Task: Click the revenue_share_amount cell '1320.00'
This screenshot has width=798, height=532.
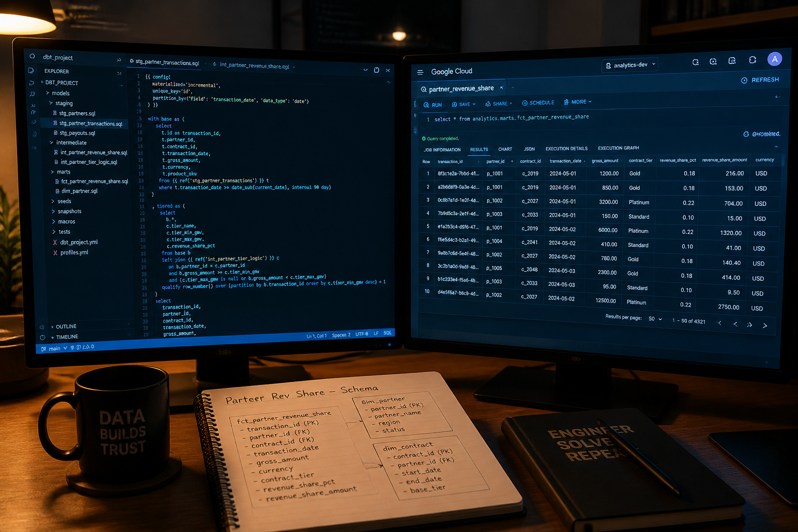Action: (x=730, y=233)
